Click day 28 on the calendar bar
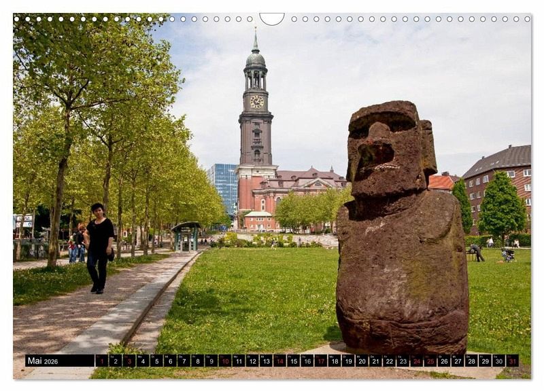This screenshot has height=392, width=544. tap(471, 361)
